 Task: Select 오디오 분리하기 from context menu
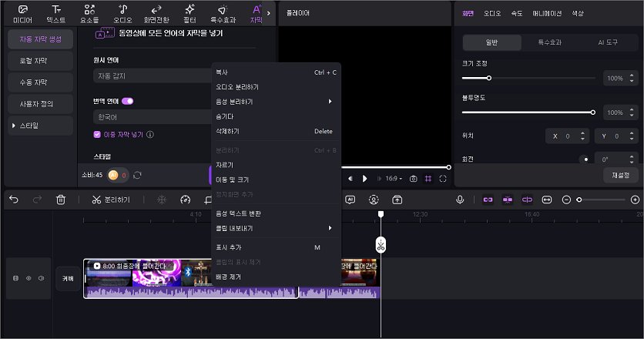pos(237,87)
